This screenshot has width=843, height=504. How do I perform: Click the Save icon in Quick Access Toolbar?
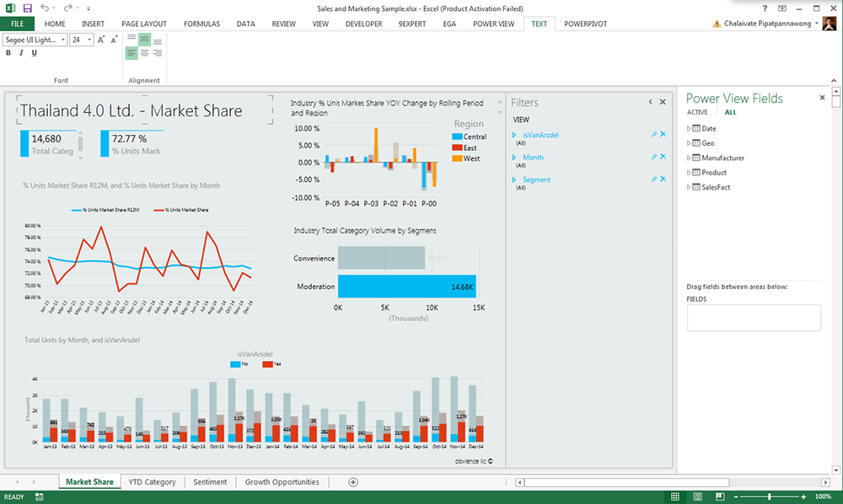click(28, 8)
